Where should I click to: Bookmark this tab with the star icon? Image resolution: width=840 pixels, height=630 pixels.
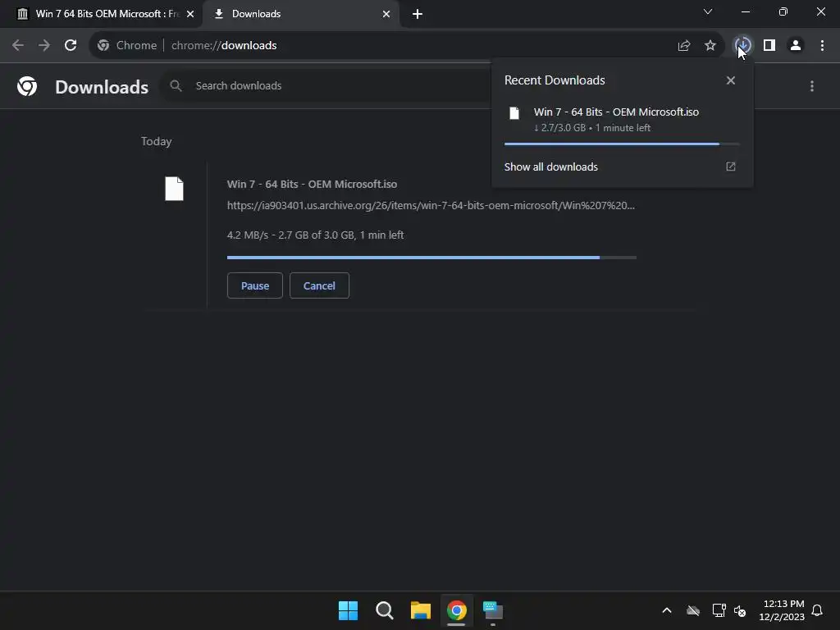tap(710, 46)
